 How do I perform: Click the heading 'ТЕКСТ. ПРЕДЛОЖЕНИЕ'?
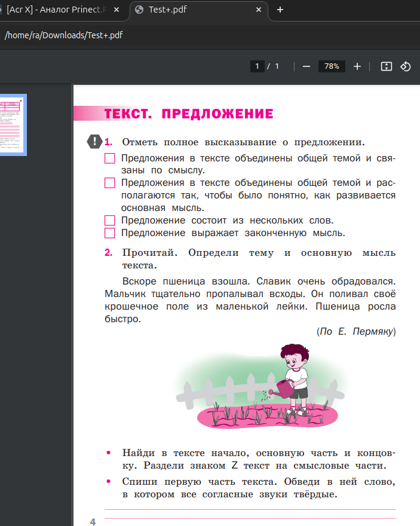pyautogui.click(x=189, y=114)
